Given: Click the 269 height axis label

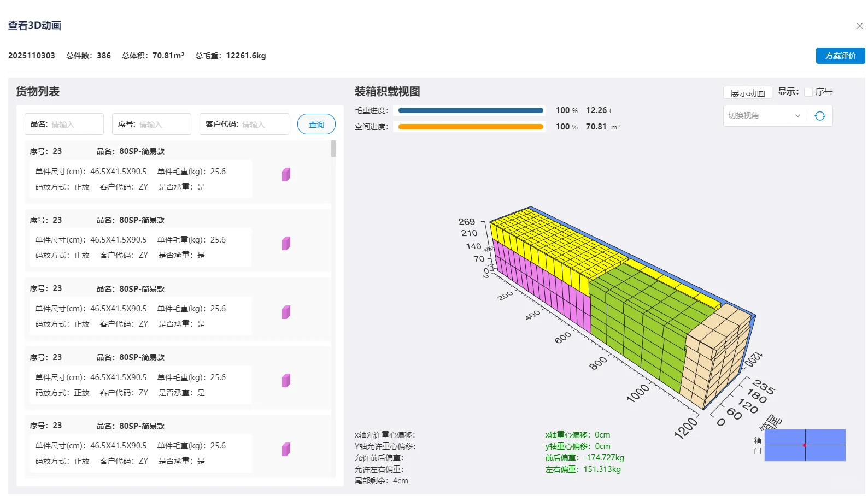Looking at the screenshot, I should (x=467, y=221).
